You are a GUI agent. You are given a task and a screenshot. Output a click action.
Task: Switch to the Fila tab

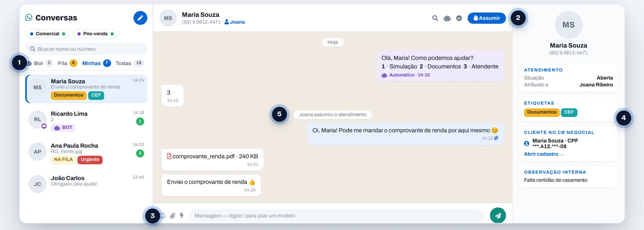click(x=67, y=63)
